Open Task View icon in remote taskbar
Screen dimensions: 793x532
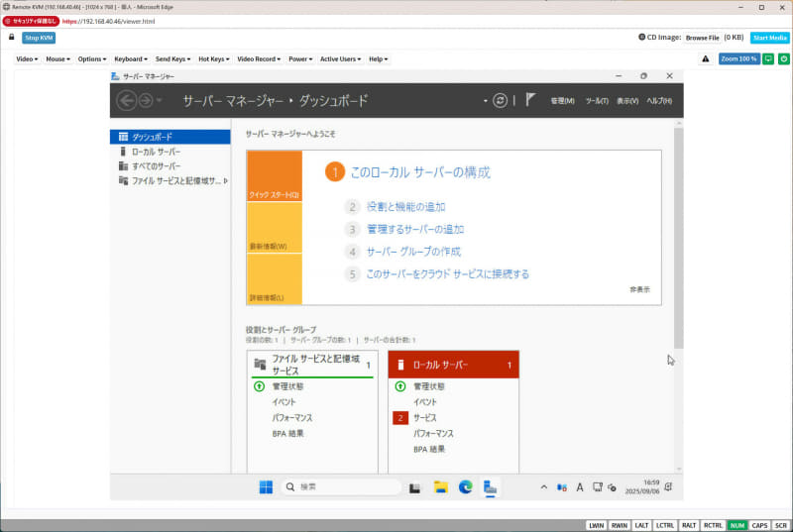pyautogui.click(x=414, y=487)
